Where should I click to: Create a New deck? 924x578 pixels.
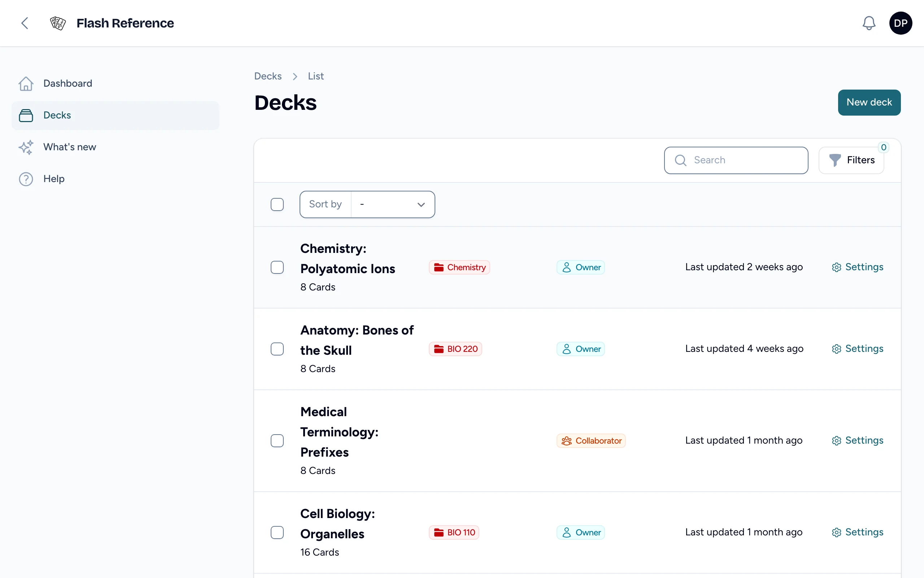pos(869,103)
